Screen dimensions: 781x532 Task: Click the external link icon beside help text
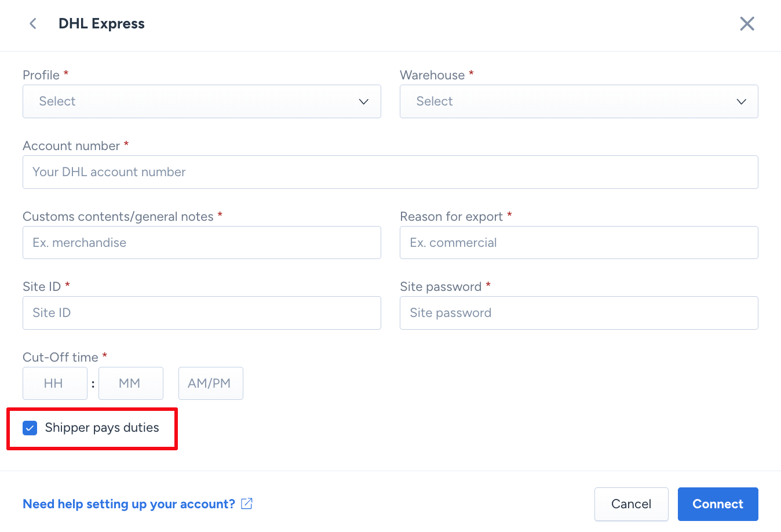tap(247, 504)
